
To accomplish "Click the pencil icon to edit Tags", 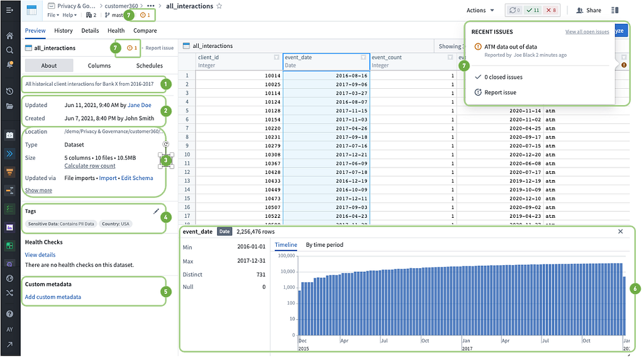I will point(156,212).
